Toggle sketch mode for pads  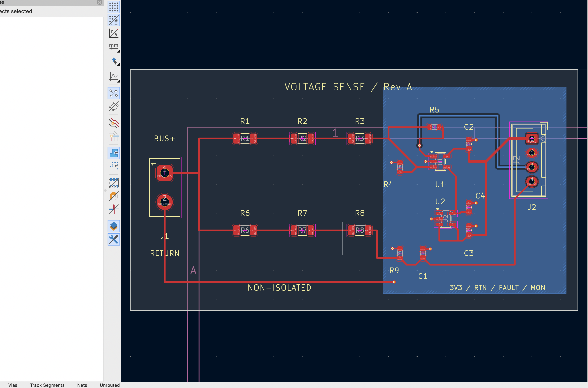(x=114, y=183)
